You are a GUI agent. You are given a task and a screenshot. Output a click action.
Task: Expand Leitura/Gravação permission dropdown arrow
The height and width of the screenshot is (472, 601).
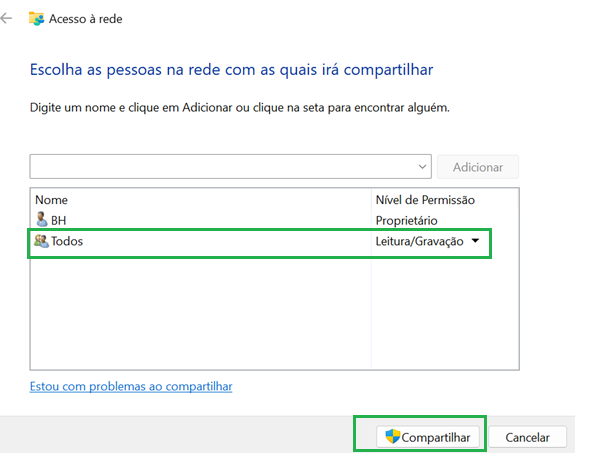pyautogui.click(x=475, y=241)
